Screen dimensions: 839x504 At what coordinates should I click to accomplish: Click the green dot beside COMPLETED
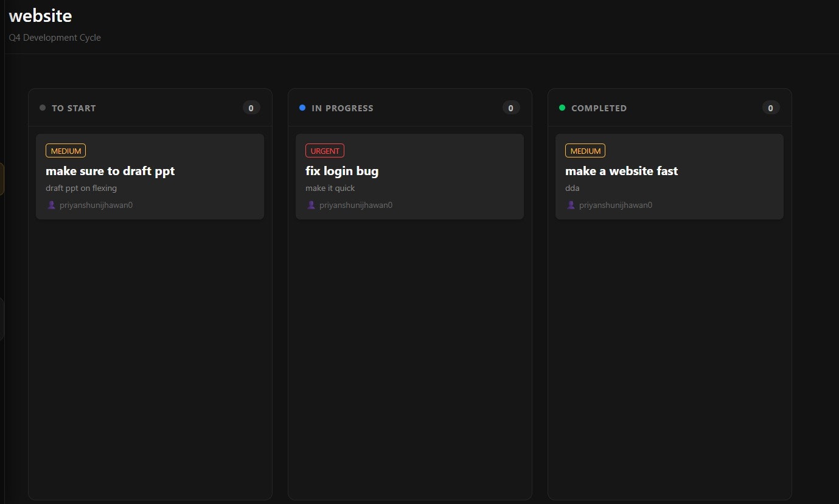coord(562,108)
